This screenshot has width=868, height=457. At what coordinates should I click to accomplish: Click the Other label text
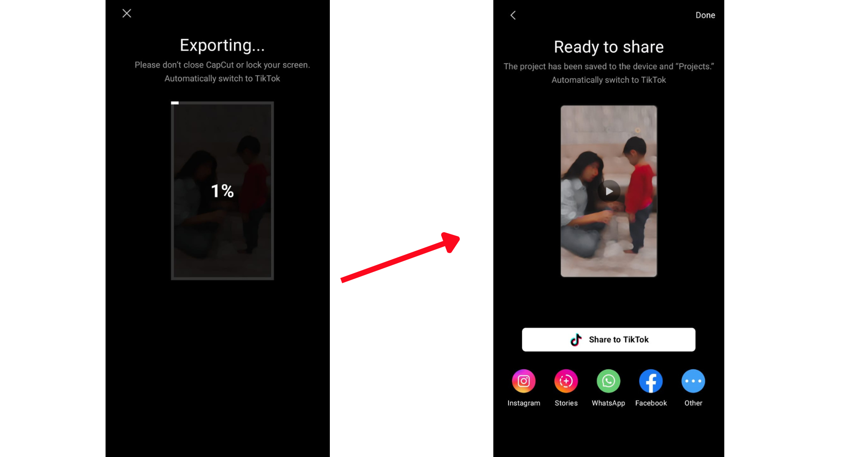(x=693, y=403)
